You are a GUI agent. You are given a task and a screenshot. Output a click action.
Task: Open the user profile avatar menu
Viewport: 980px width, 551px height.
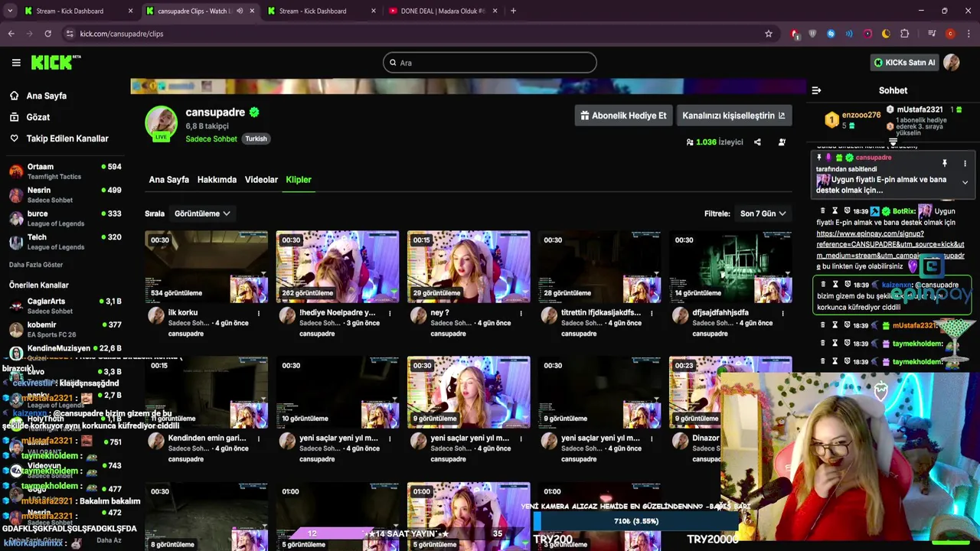coord(952,63)
